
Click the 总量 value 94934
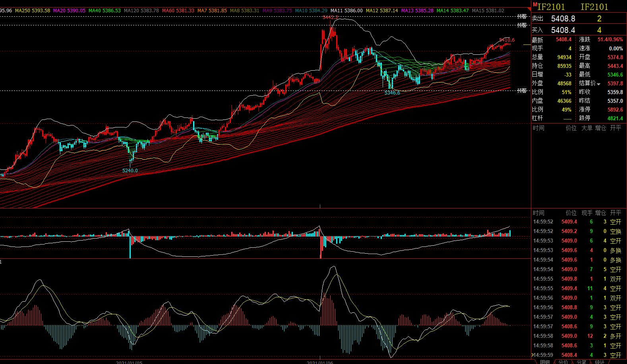click(564, 57)
